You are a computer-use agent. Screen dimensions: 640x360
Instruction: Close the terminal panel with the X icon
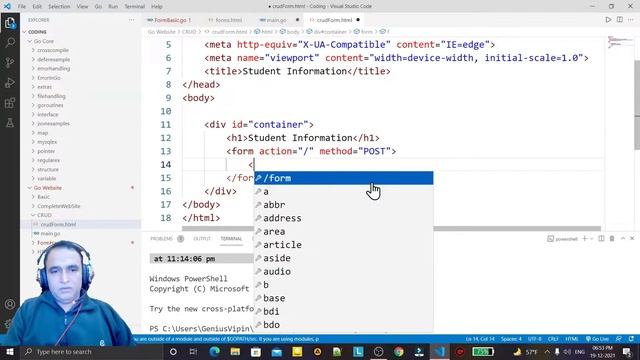tap(632, 238)
